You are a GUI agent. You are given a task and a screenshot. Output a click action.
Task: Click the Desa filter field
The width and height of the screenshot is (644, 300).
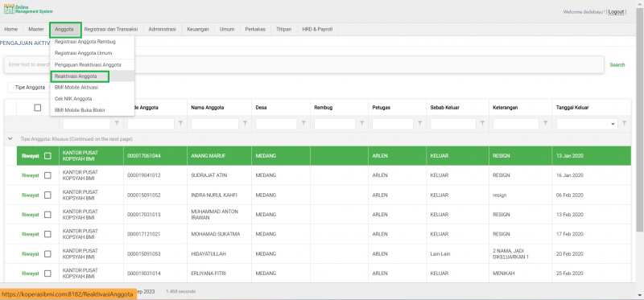[x=276, y=124]
